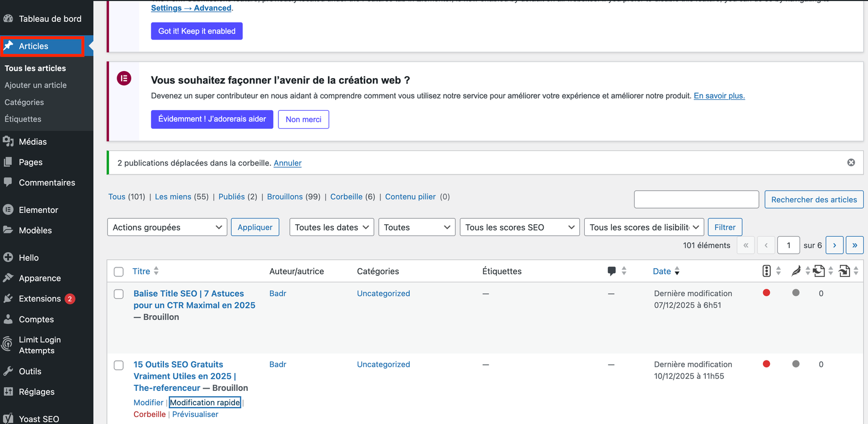Focus the article search input field
Image resolution: width=868 pixels, height=424 pixels.
(x=696, y=199)
